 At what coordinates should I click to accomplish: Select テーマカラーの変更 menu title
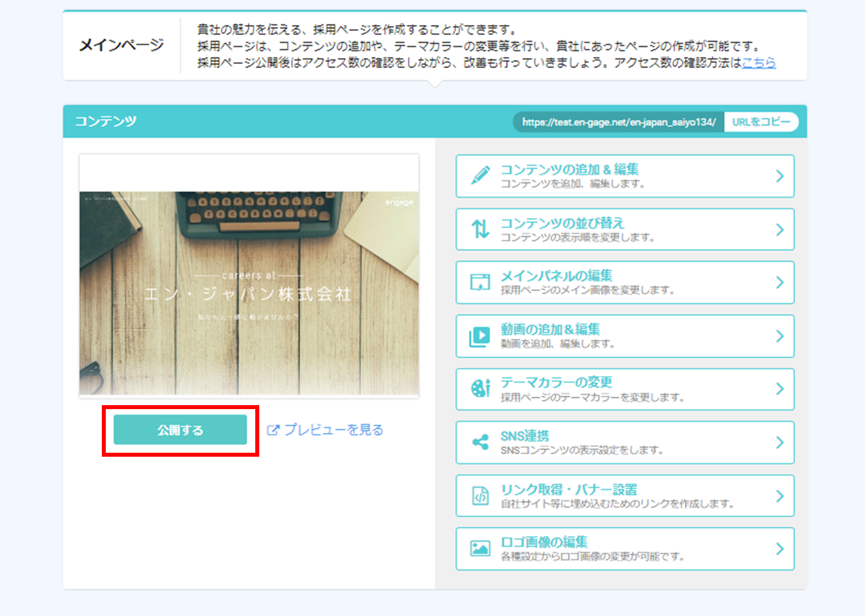556,382
